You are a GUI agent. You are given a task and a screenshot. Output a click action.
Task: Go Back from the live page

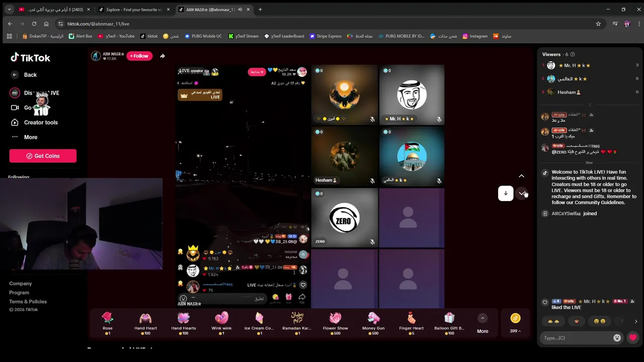(24, 75)
